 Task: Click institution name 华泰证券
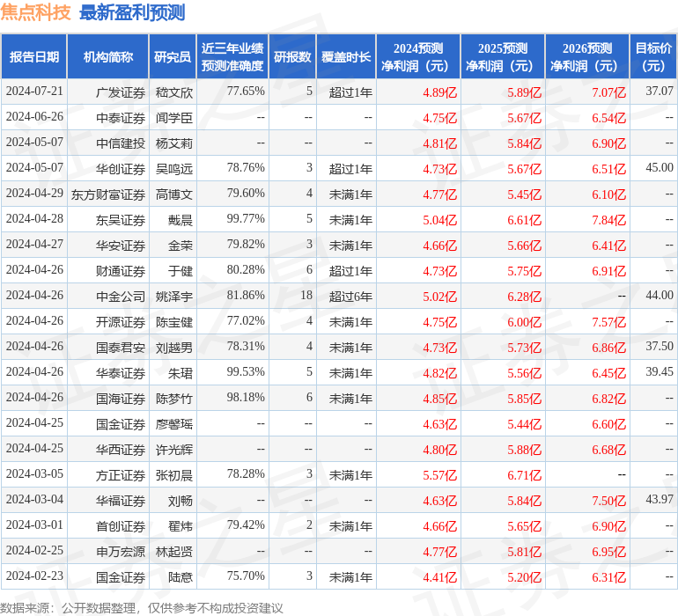point(121,373)
